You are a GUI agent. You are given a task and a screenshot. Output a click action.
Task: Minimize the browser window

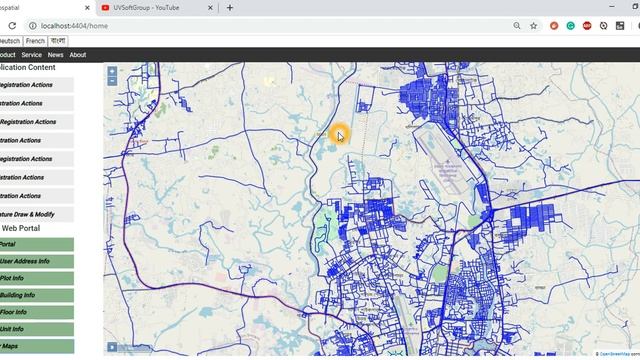pos(611,7)
